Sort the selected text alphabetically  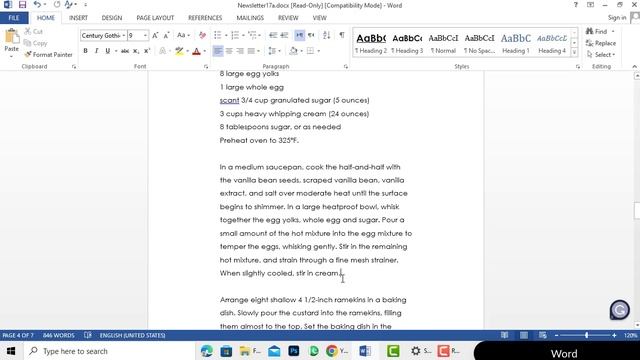point(327,36)
